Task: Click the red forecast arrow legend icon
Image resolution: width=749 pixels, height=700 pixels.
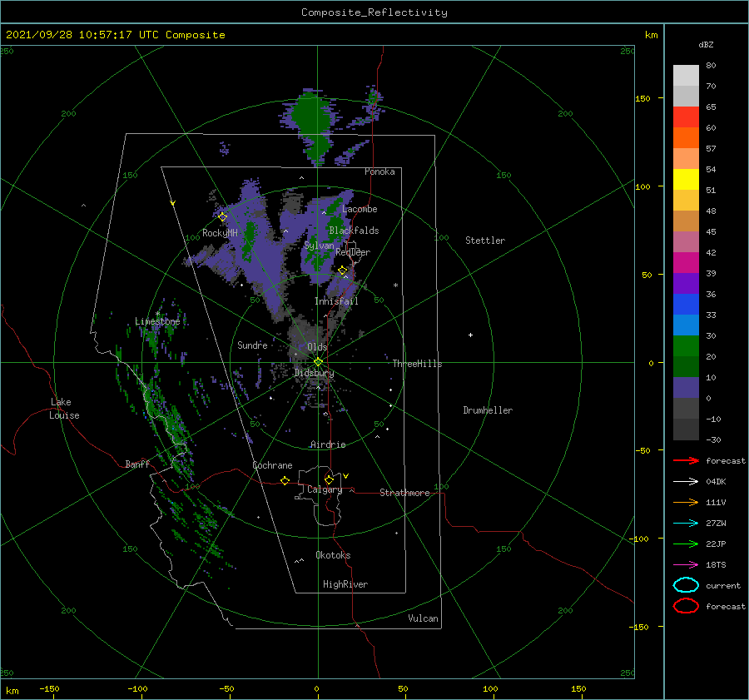Action: 686,460
